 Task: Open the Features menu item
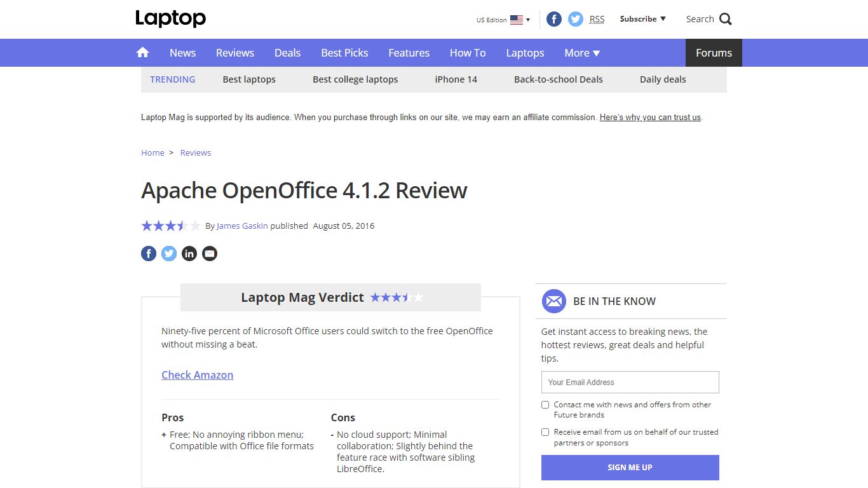[x=409, y=53]
